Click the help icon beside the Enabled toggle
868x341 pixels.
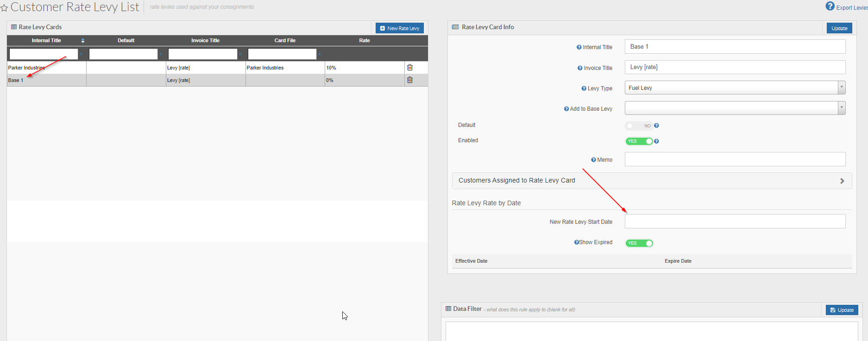pyautogui.click(x=656, y=141)
